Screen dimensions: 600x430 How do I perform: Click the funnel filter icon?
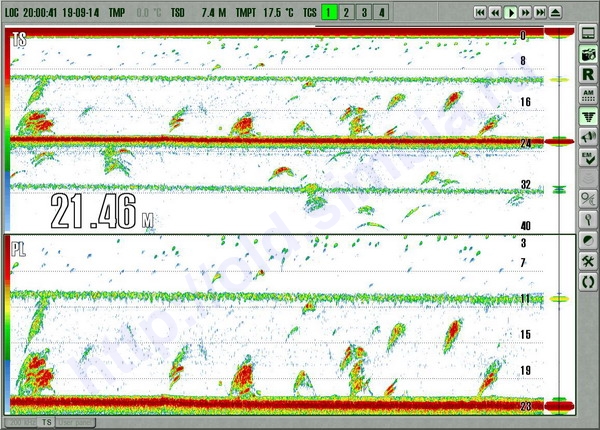(x=588, y=117)
